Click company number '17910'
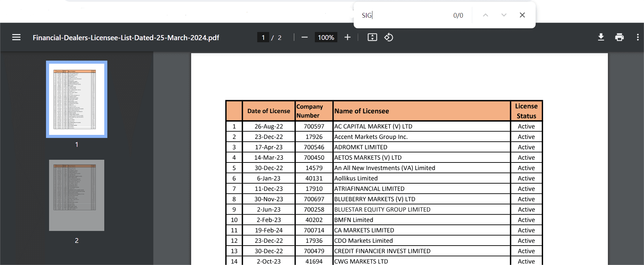 pos(314,189)
